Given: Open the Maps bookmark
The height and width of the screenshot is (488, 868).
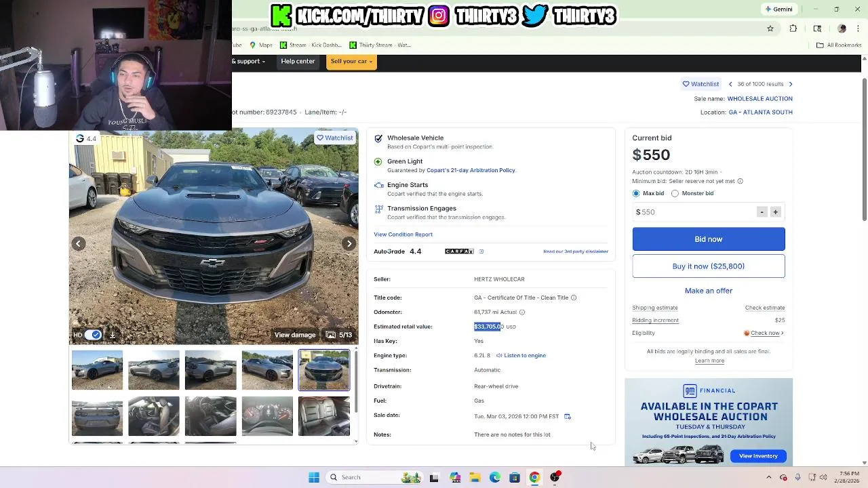Looking at the screenshot, I should pyautogui.click(x=260, y=45).
